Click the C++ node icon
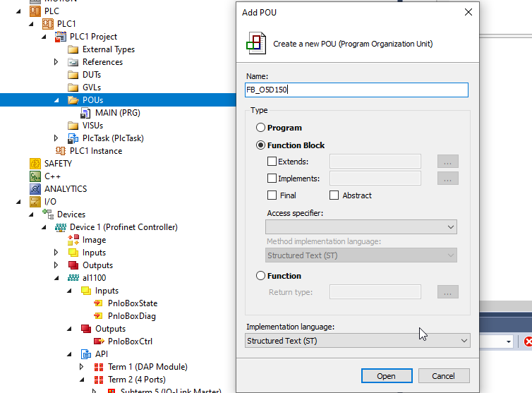 coord(35,176)
